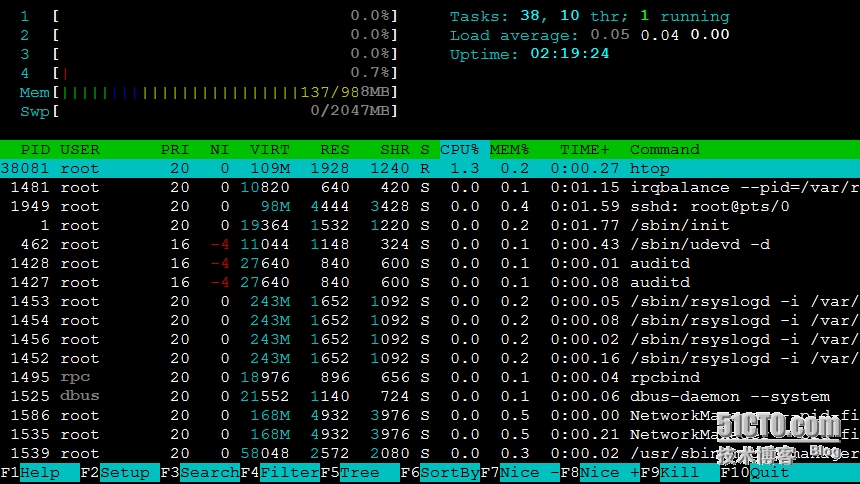The image size is (860, 484).
Task: Sort by the PID column header
Action: click(35, 150)
